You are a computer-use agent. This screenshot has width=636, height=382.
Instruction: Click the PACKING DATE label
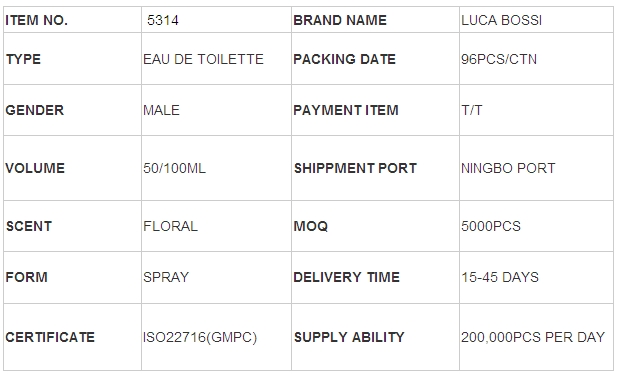pos(344,59)
